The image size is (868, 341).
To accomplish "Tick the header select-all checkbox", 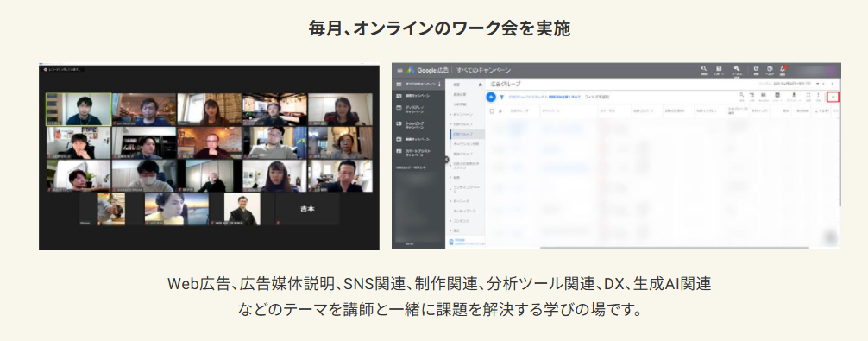I will click(x=492, y=111).
